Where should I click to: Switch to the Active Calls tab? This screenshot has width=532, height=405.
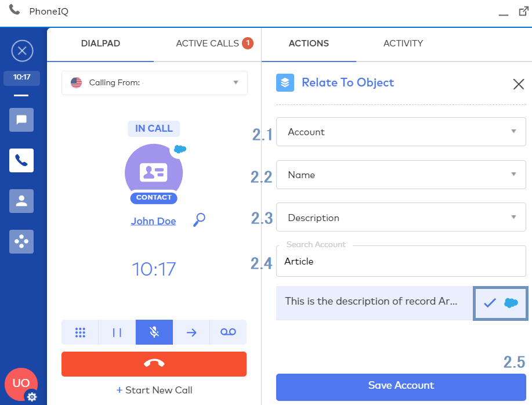coord(214,44)
